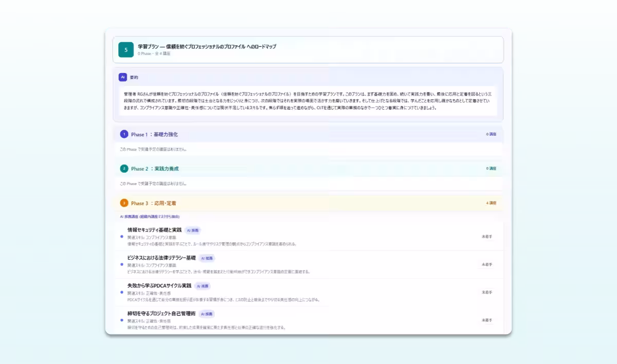Viewport: 617px width, 364px height.
Task: Click AI 推薦 badge on ビジネスにおける法律リテラシー基礎
Action: (207, 258)
